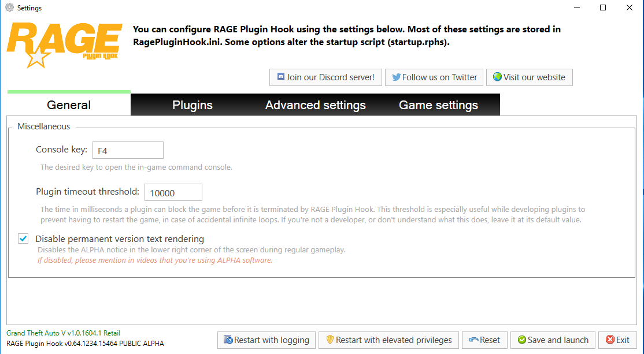This screenshot has width=644, height=354.
Task: Open the Advanced settings tab
Action: click(316, 105)
